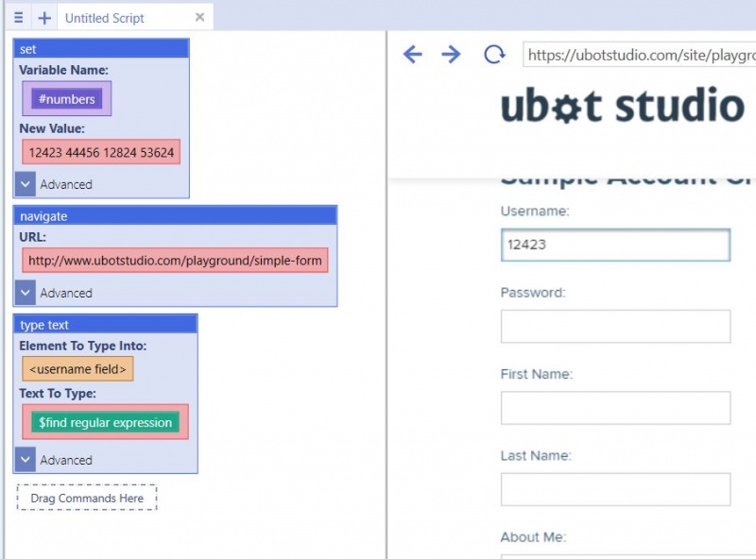Viewport: 756px width, 559px height.
Task: Expand Advanced options of type text command
Action: [26, 460]
